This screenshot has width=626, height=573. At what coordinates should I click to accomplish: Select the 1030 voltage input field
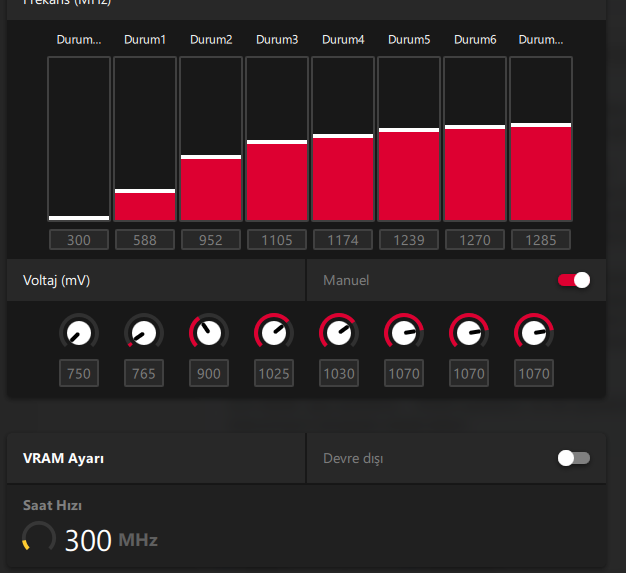(339, 373)
